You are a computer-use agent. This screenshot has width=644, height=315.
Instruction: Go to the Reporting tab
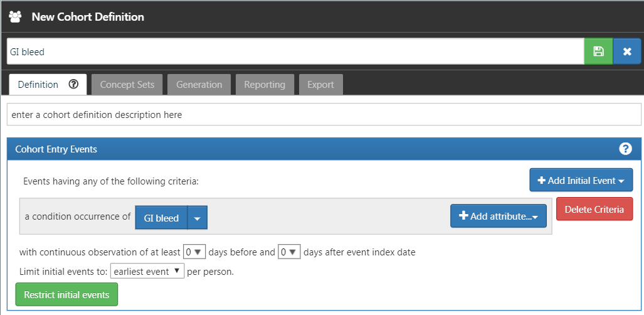tap(265, 85)
